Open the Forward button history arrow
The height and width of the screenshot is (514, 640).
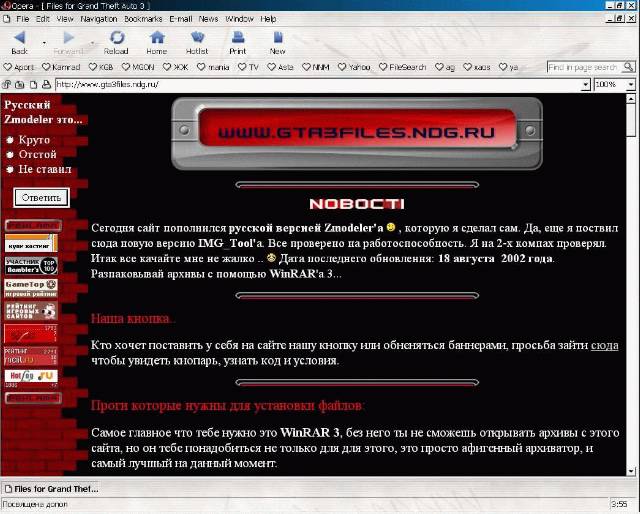point(93,43)
